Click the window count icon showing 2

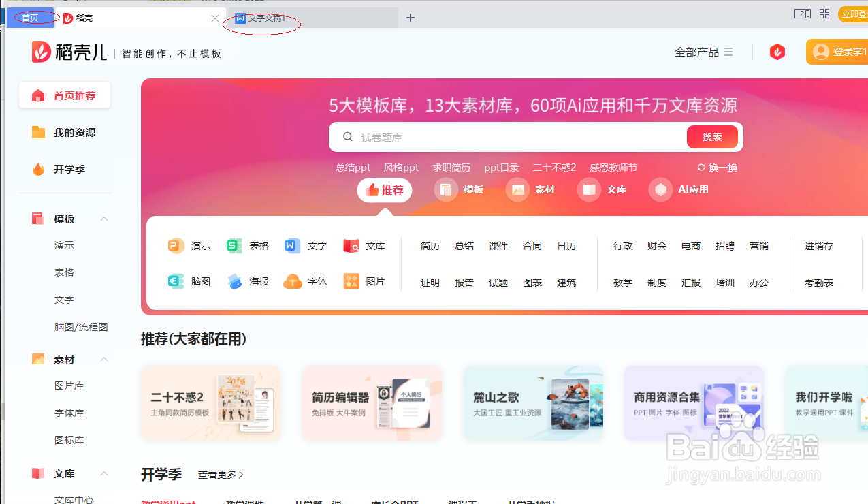(x=803, y=14)
